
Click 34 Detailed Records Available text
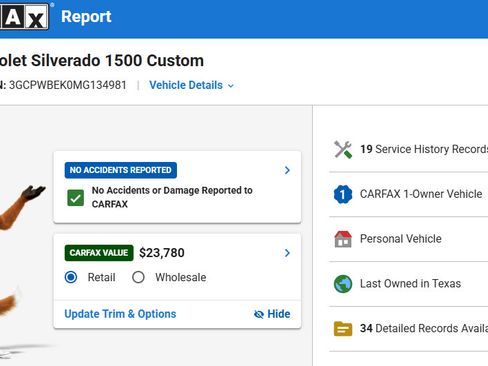pyautogui.click(x=424, y=328)
